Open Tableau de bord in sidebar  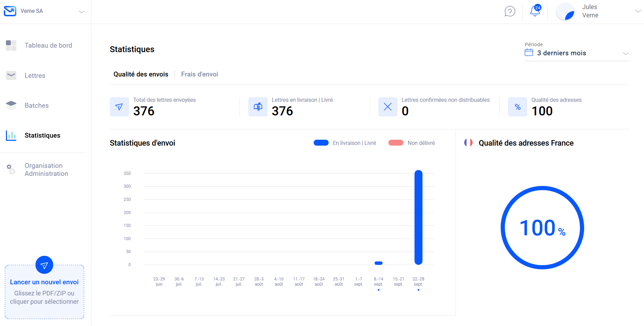[x=48, y=46]
